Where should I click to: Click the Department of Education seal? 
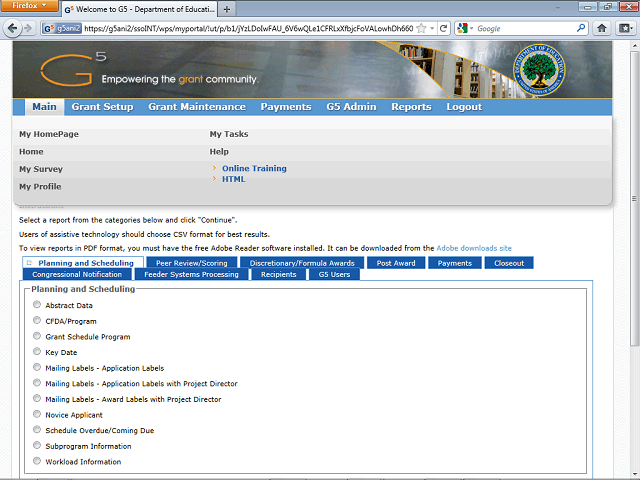click(539, 69)
